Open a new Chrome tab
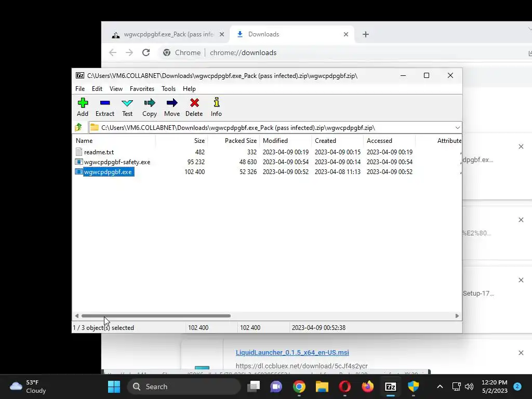Viewport: 532px width, 399px height. click(365, 34)
